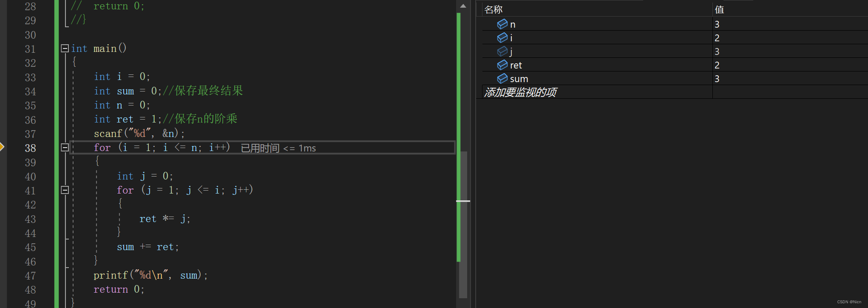Image resolution: width=868 pixels, height=308 pixels.
Task: Select the watch row named ret
Action: tap(675, 65)
